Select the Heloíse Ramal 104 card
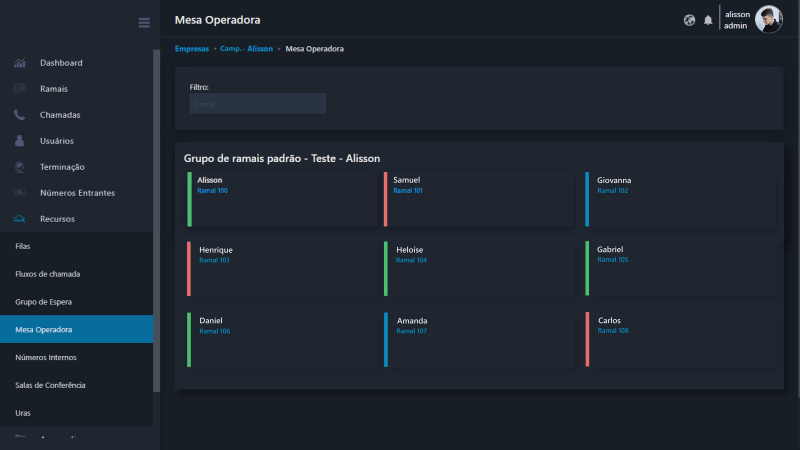Image resolution: width=800 pixels, height=450 pixels. click(478, 268)
